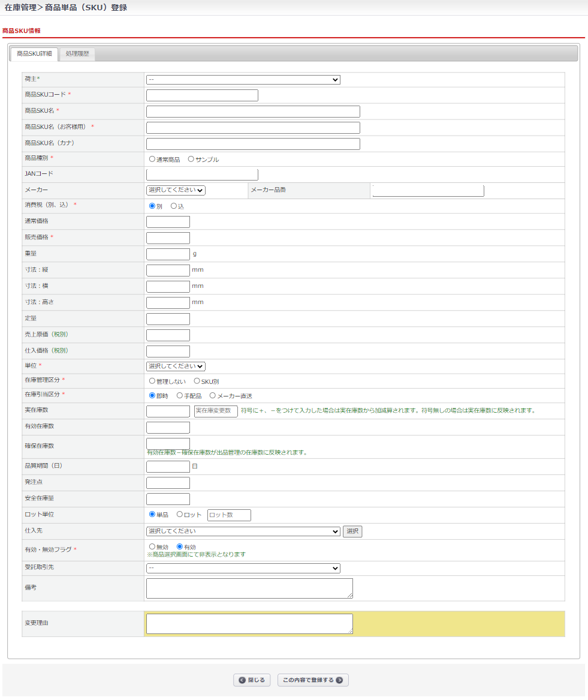Select ロット as the lot unit
The image size is (588, 700).
(x=180, y=515)
